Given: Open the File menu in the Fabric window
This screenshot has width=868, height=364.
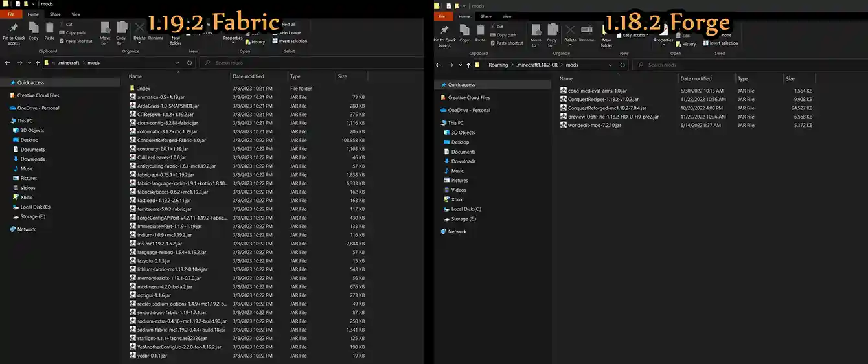Looking at the screenshot, I should point(11,14).
